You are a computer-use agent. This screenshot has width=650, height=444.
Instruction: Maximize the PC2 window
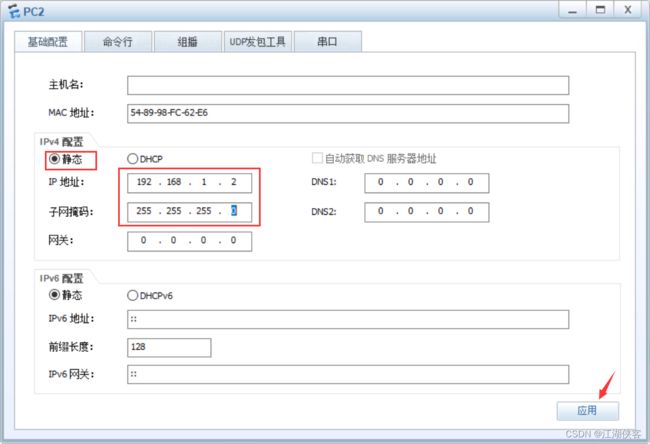point(600,10)
